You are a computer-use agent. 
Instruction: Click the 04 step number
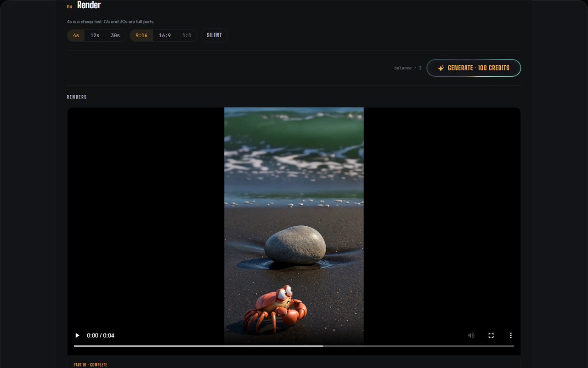click(69, 7)
